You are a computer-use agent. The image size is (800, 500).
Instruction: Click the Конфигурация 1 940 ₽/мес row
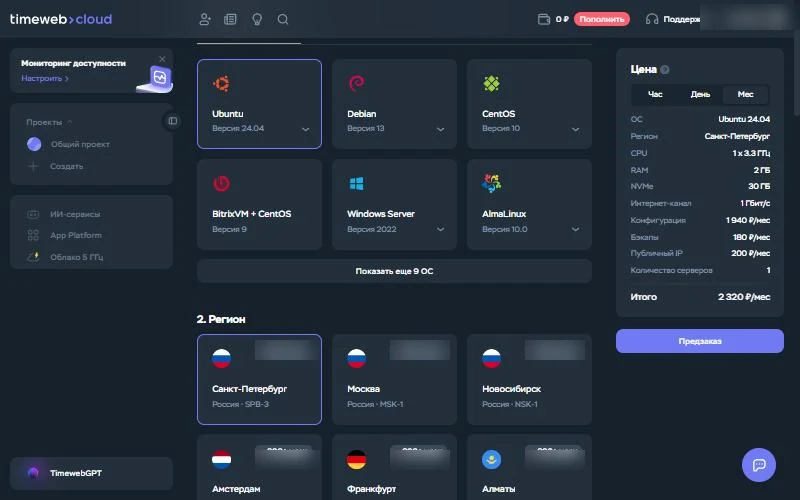pyautogui.click(x=700, y=220)
